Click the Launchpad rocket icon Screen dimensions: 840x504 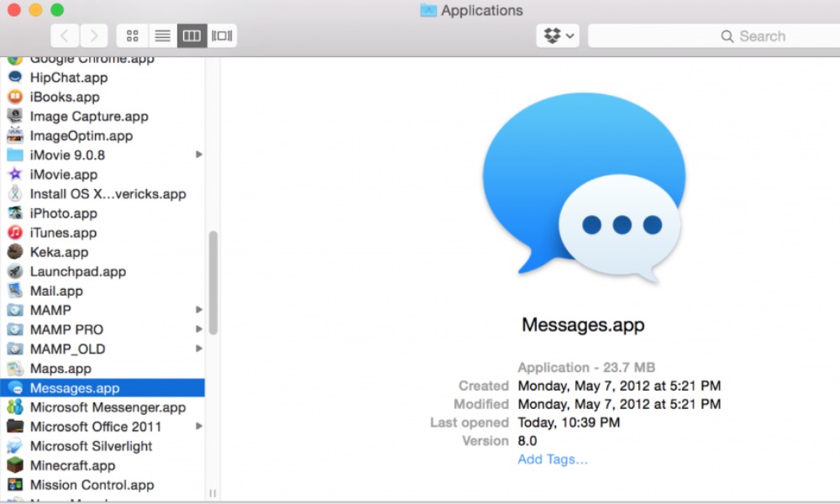(15, 271)
